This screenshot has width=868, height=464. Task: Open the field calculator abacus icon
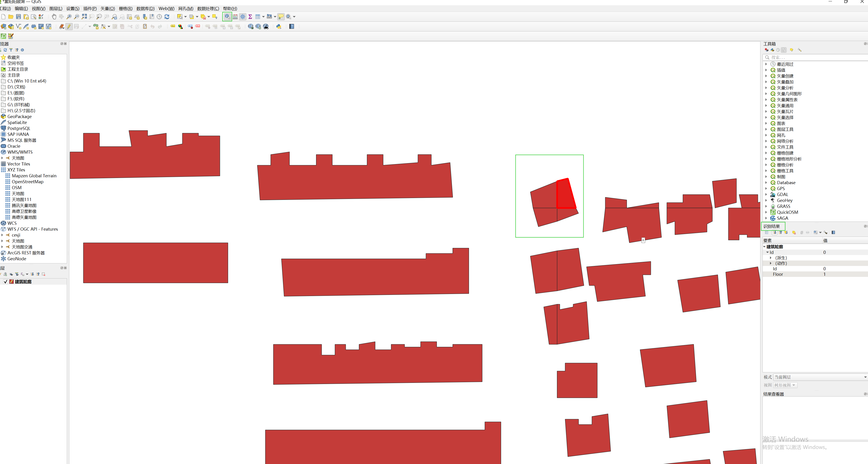pos(235,16)
